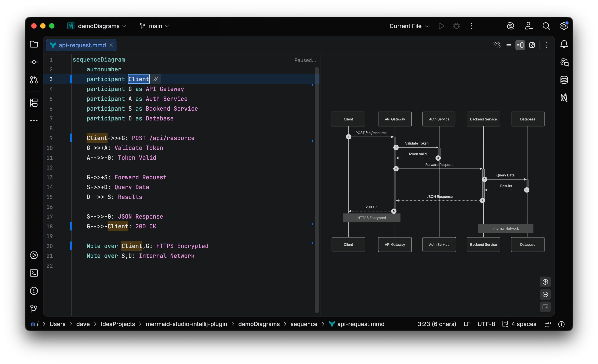Screen dimensions: 598x364
Task: Open more run actions menu
Action: pyautogui.click(x=471, y=26)
